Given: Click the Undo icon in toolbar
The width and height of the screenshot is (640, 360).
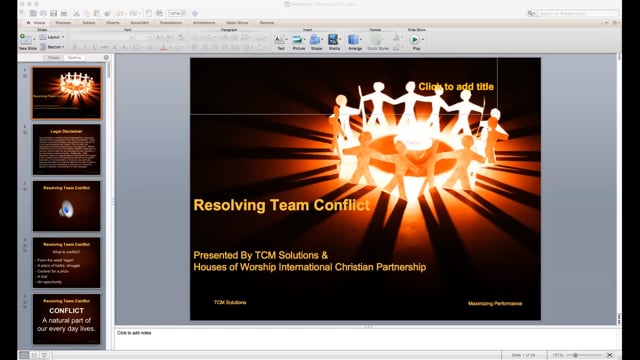Looking at the screenshot, I should [120, 13].
